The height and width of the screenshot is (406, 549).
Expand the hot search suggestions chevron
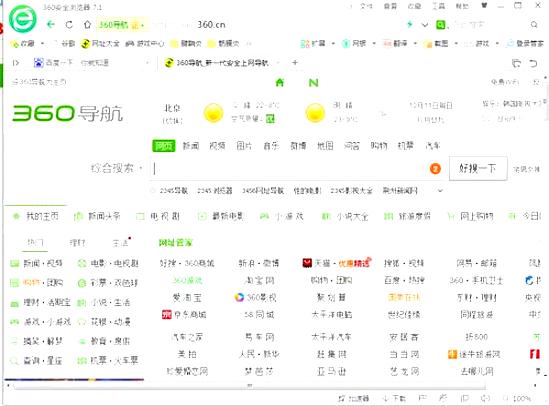(440, 191)
